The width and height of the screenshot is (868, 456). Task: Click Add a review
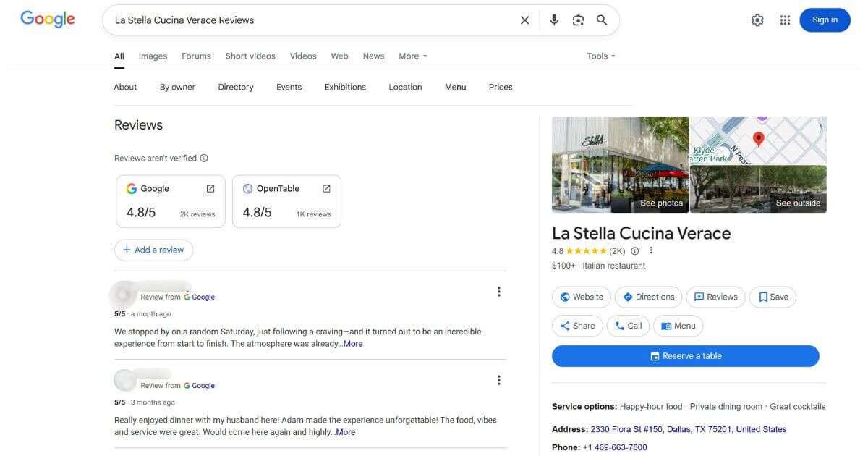tap(153, 249)
